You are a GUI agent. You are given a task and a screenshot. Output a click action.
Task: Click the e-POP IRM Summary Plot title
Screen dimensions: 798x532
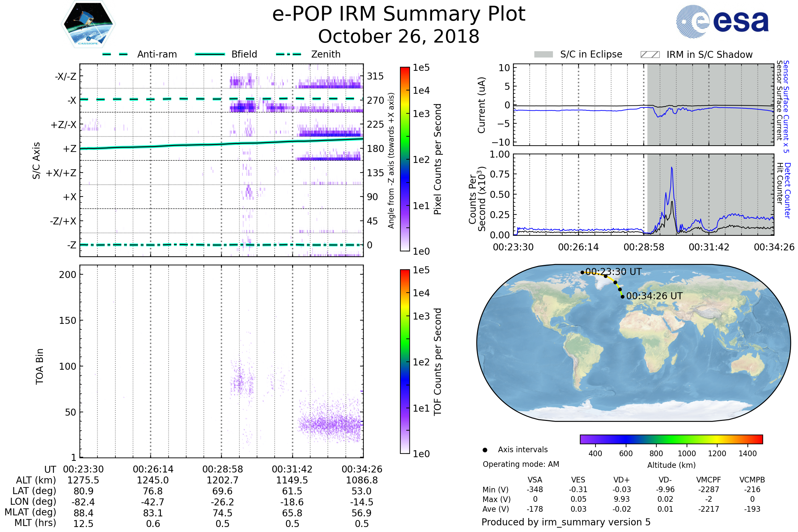tap(399, 14)
